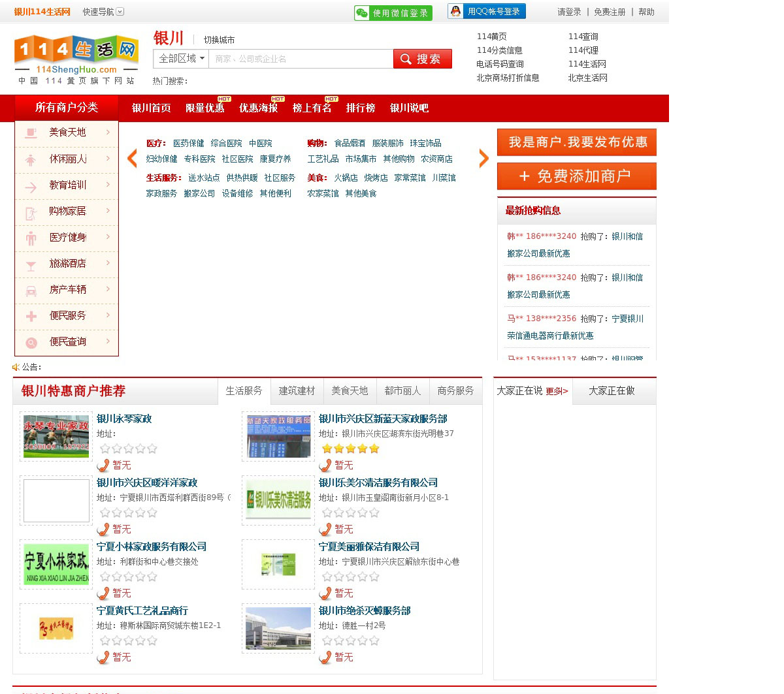The width and height of the screenshot is (784, 694).
Task: Click the 切换城市 link
Action: pyautogui.click(x=219, y=40)
